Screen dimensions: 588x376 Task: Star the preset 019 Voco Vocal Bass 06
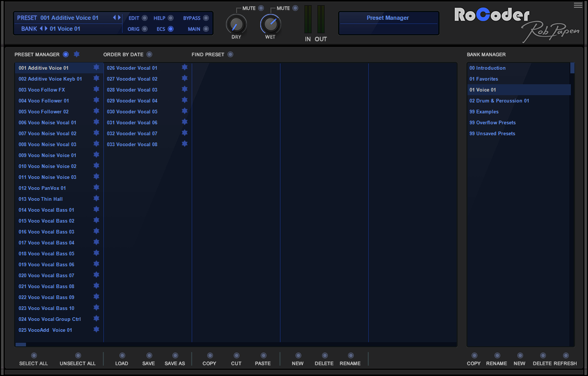point(96,264)
